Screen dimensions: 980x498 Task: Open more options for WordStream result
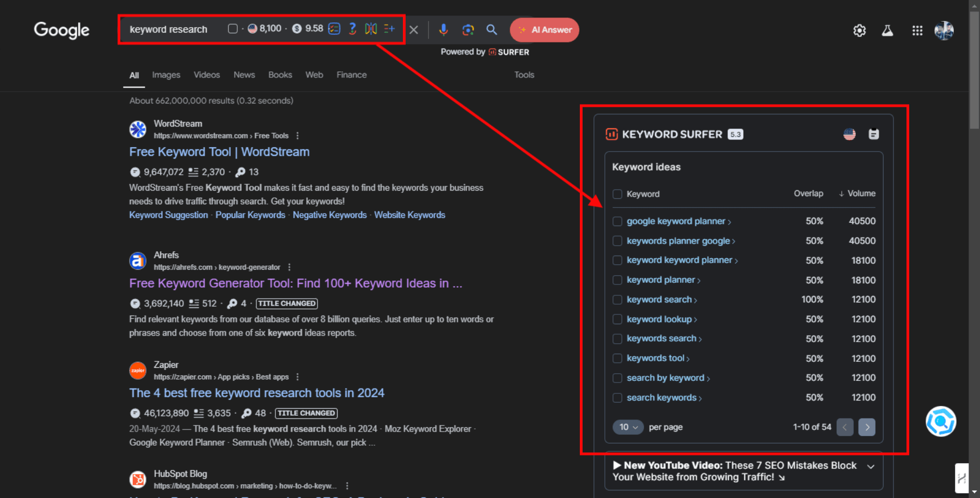297,136
